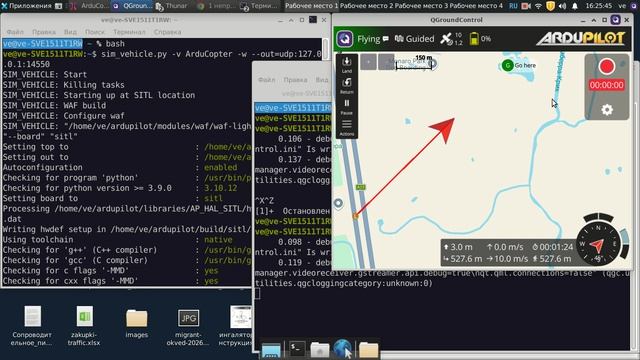
Task: Click the ArduPilot logo
Action: coord(580,39)
